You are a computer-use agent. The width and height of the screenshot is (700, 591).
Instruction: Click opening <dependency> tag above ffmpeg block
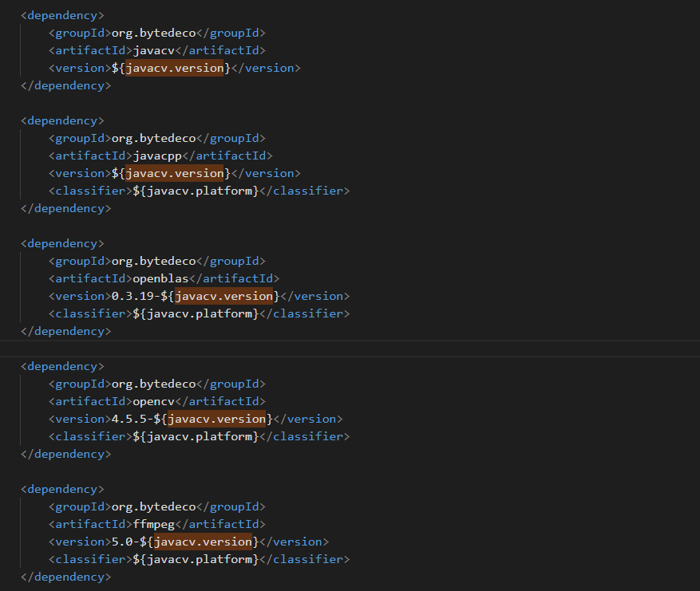click(62, 489)
